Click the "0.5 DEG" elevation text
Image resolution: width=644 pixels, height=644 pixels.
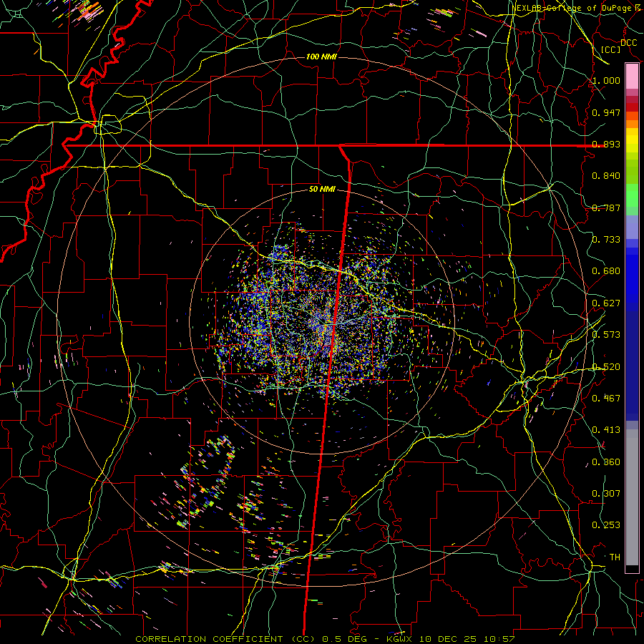pyautogui.click(x=346, y=639)
